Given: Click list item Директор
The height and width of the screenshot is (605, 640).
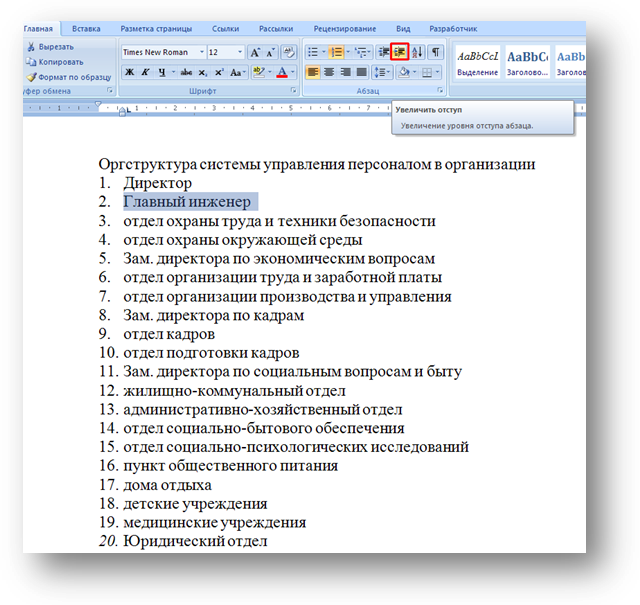Looking at the screenshot, I should (x=158, y=183).
